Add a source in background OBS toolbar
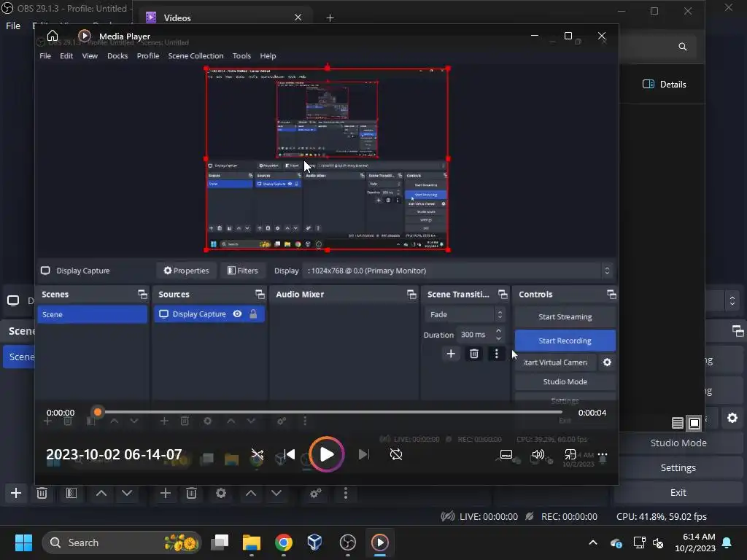Screen dimensions: 747x560 point(166,494)
